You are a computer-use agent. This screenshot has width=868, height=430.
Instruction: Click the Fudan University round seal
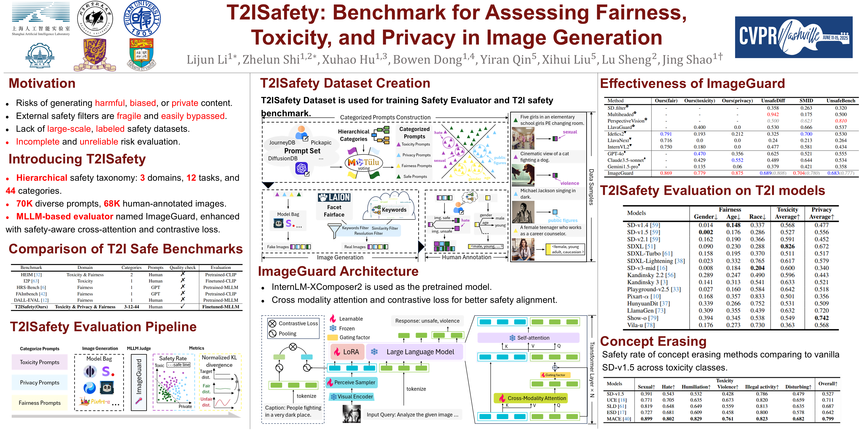[x=142, y=18]
